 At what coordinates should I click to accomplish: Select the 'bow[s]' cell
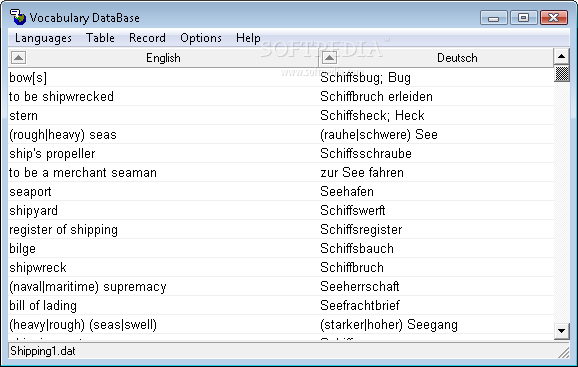coord(163,77)
